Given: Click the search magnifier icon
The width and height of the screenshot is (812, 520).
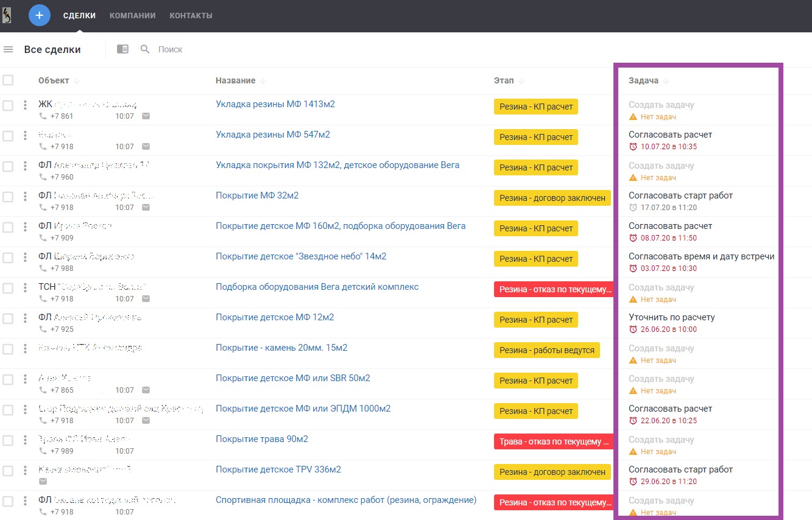Looking at the screenshot, I should pyautogui.click(x=145, y=49).
